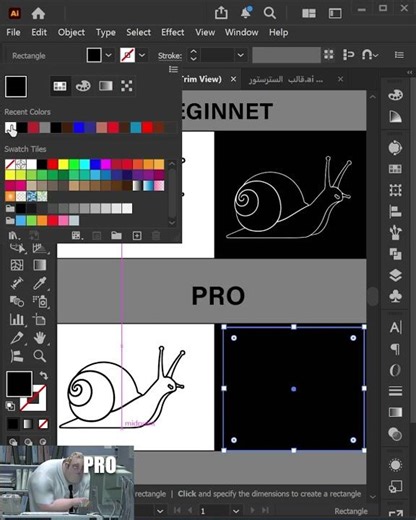The height and width of the screenshot is (520, 416).
Task: Close the Trim View document tab
Action: [233, 79]
